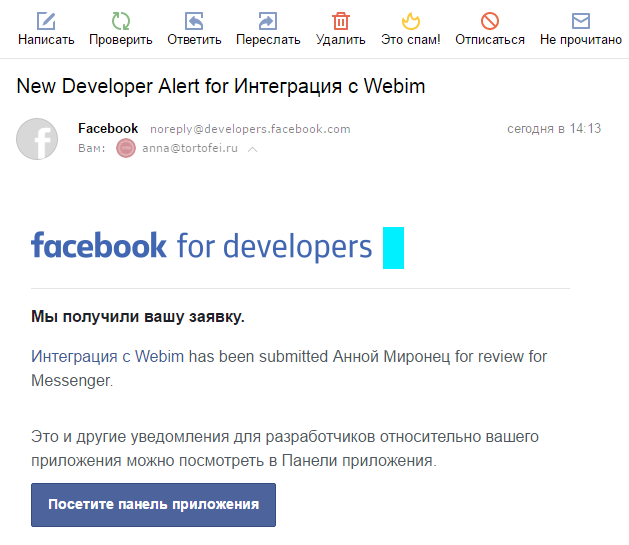Click the Проверить refresh mail icon
The image size is (629, 545).
pos(121,20)
